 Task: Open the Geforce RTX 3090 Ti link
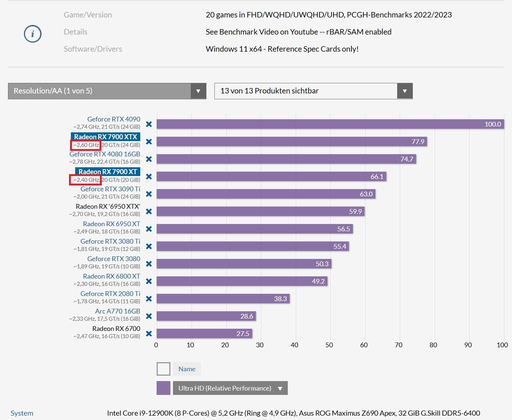tap(110, 189)
